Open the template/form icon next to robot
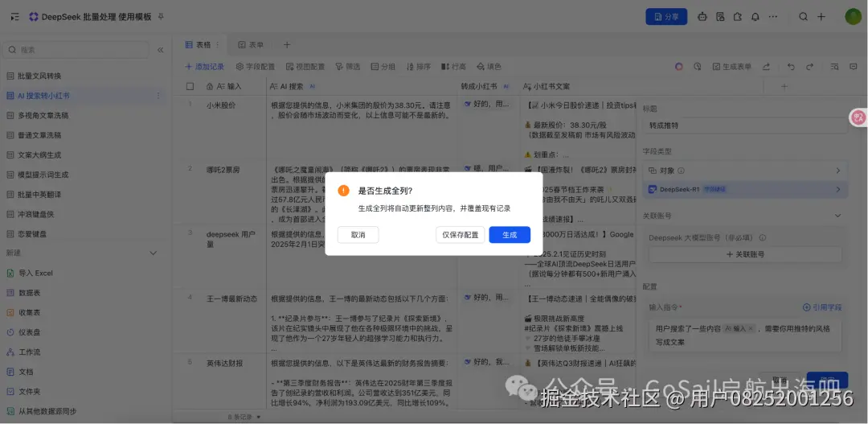The width and height of the screenshot is (868, 424). coord(720,17)
